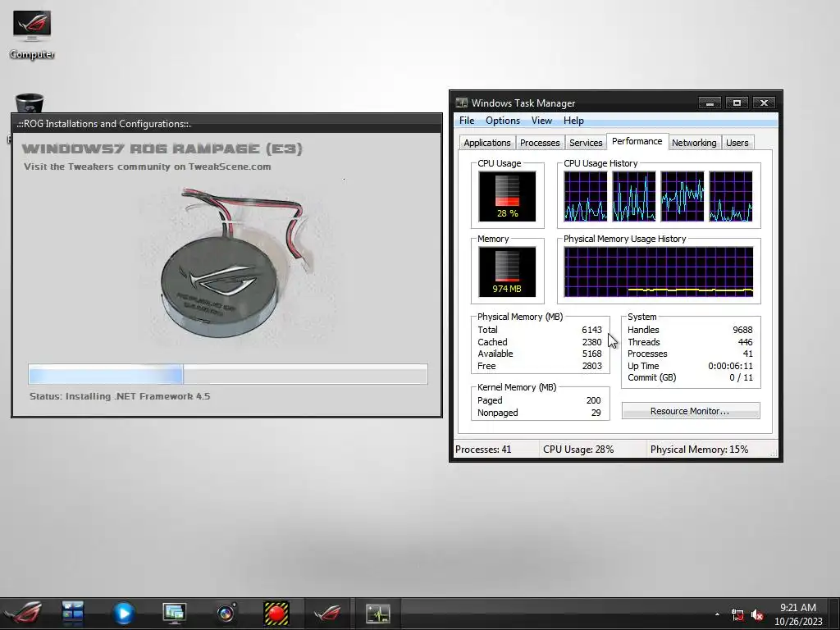Click the Paged kernel memory value 200

[594, 400]
